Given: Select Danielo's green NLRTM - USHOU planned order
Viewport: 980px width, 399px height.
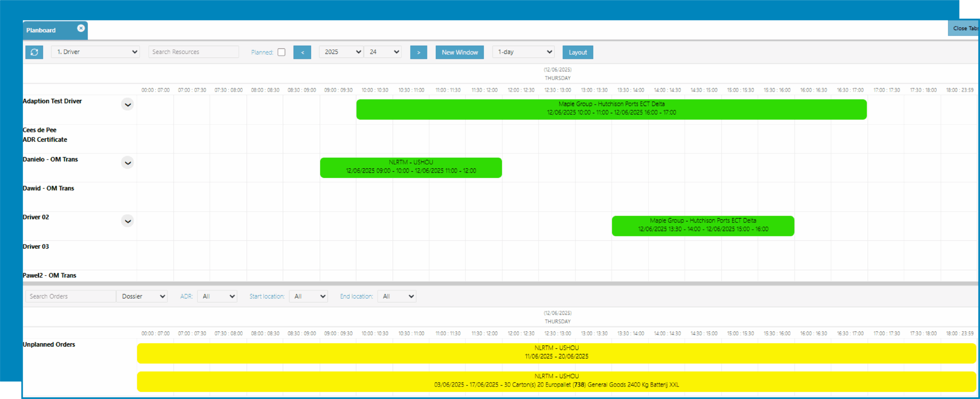Looking at the screenshot, I should [x=411, y=168].
